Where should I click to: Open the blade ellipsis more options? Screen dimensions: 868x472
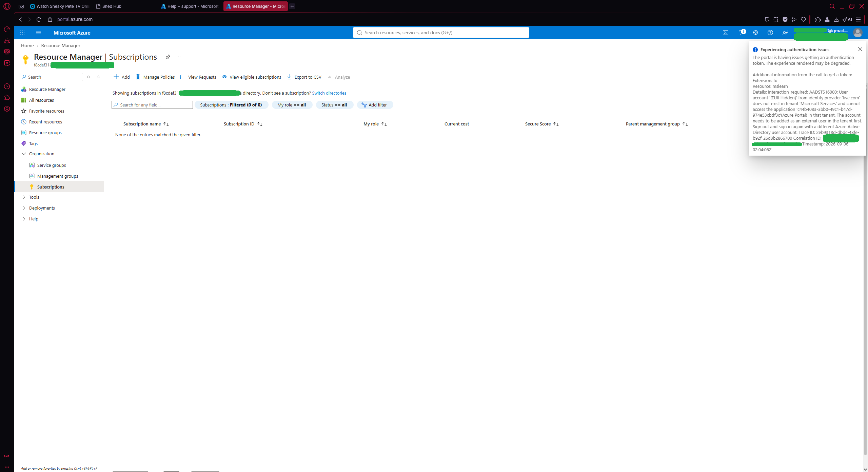pyautogui.click(x=179, y=57)
